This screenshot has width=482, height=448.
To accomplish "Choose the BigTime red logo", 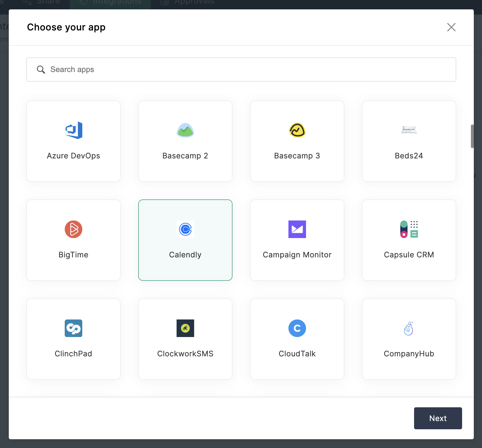I will (x=74, y=229).
